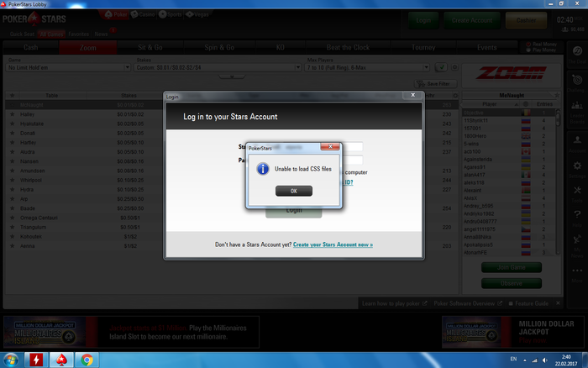The height and width of the screenshot is (368, 588).
Task: Switch to the Cash tab
Action: click(x=31, y=48)
